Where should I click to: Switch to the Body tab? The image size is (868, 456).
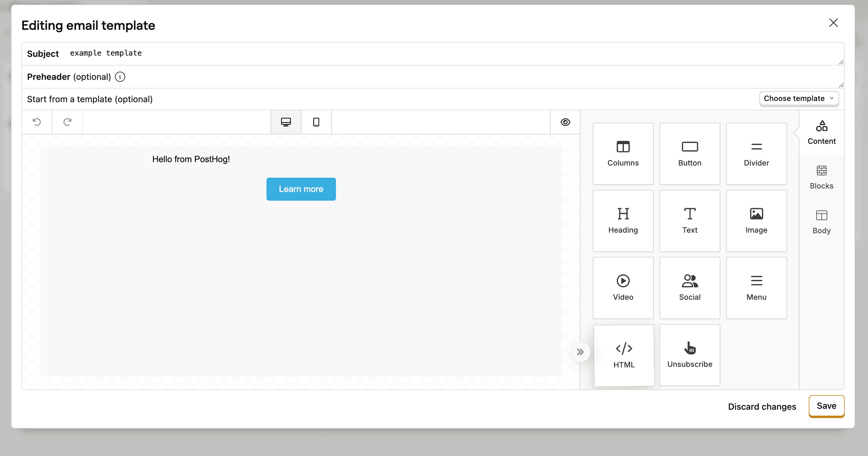821,221
